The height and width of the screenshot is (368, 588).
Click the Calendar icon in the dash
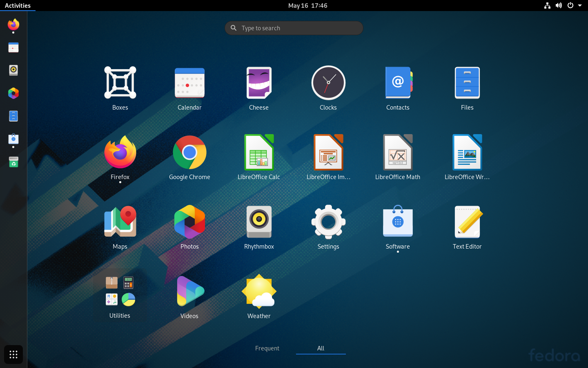tap(13, 48)
